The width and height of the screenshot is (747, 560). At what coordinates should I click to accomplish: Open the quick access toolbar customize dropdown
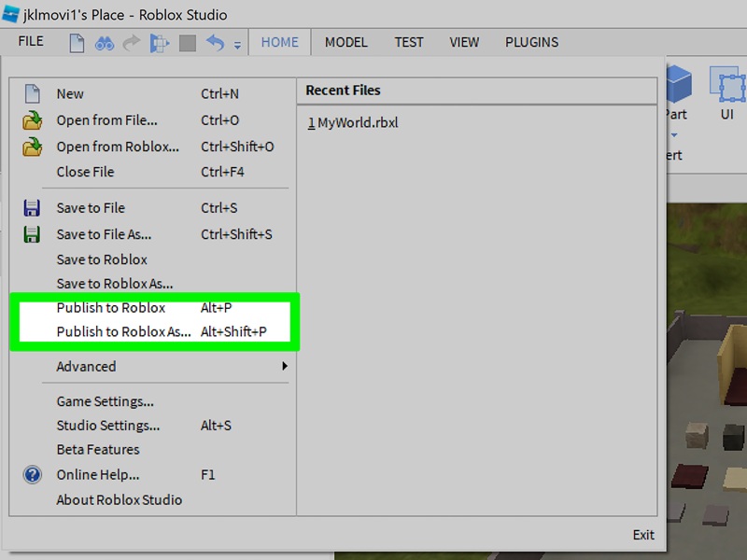click(x=236, y=44)
